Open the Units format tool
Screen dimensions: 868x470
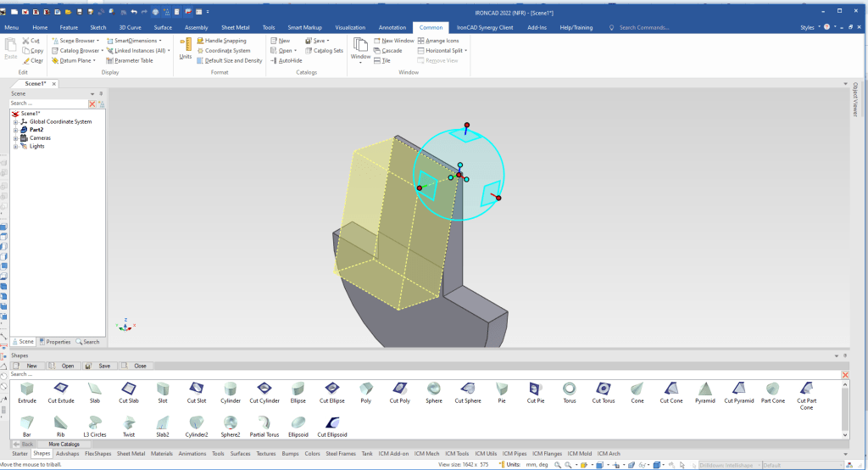(186, 49)
